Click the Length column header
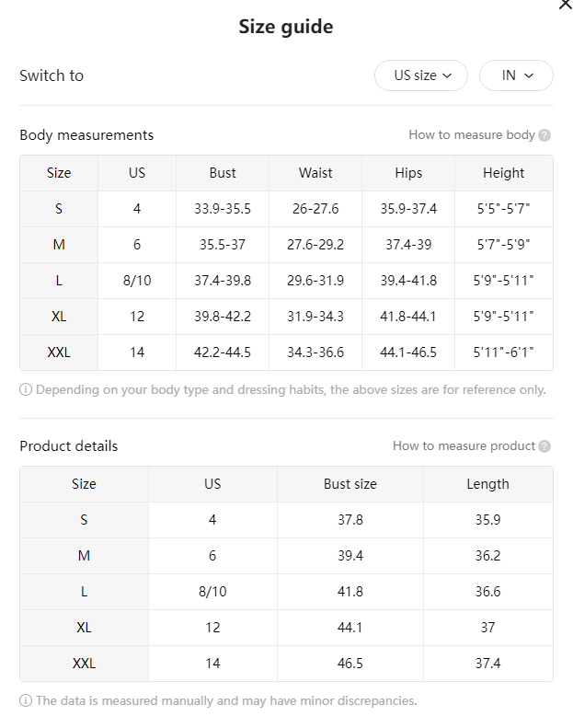Screen dimensions: 573x728 pos(488,484)
